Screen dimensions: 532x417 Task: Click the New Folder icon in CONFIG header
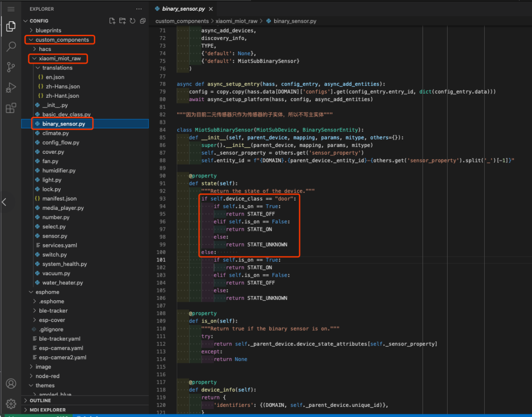point(122,21)
